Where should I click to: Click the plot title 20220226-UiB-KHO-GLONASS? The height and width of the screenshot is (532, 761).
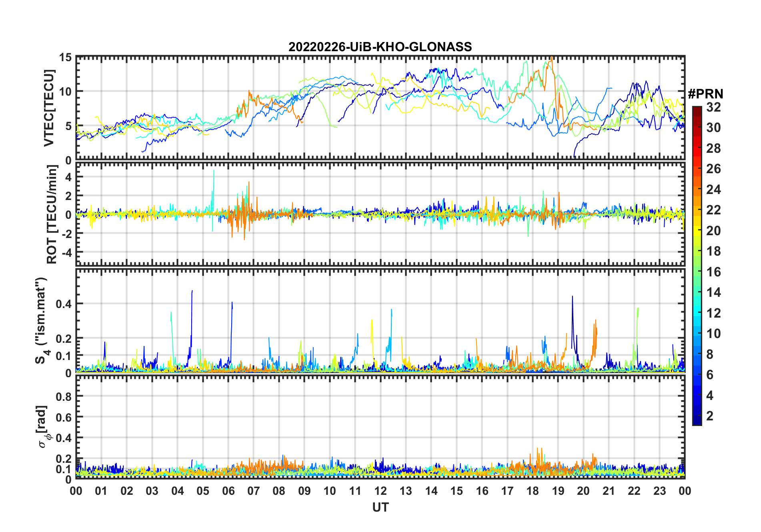380,47
